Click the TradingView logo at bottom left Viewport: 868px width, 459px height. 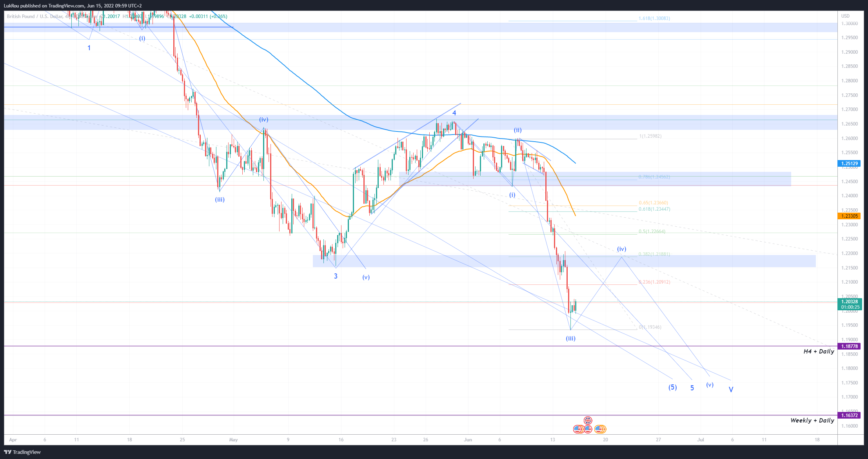(x=22, y=452)
